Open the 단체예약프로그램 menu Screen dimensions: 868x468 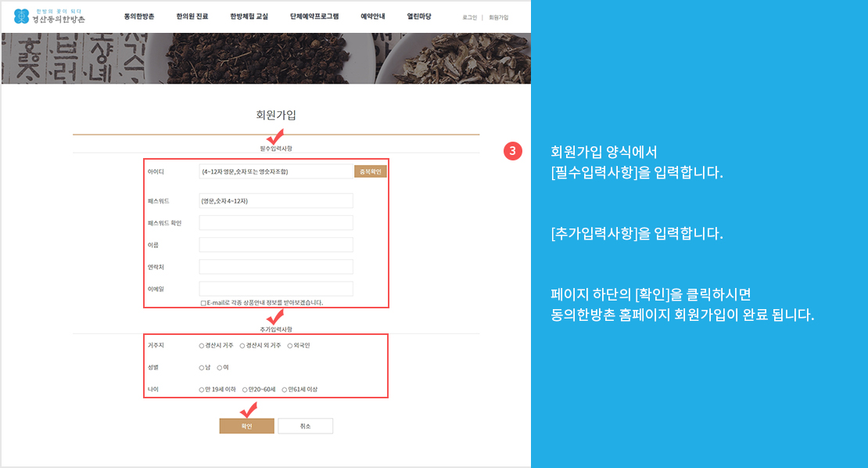point(314,16)
